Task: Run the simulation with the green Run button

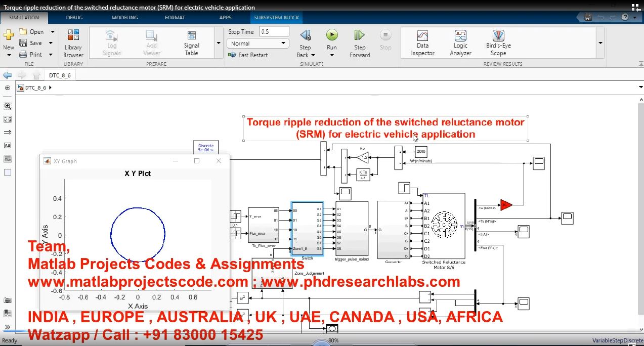Action: coord(332,35)
